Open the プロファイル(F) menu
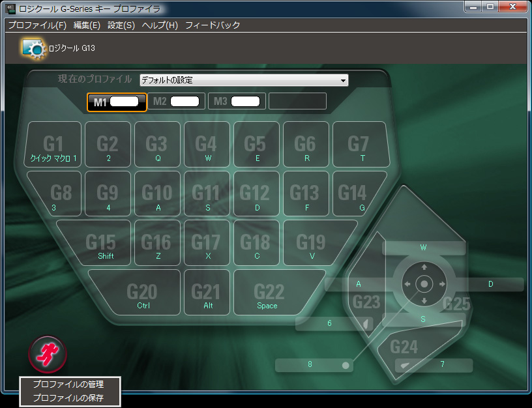 click(37, 25)
